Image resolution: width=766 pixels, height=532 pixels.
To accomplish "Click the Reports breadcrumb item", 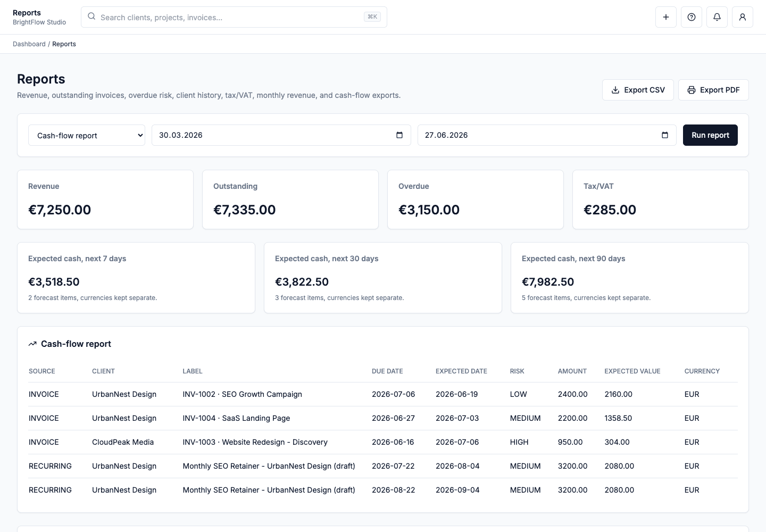I will tap(64, 44).
